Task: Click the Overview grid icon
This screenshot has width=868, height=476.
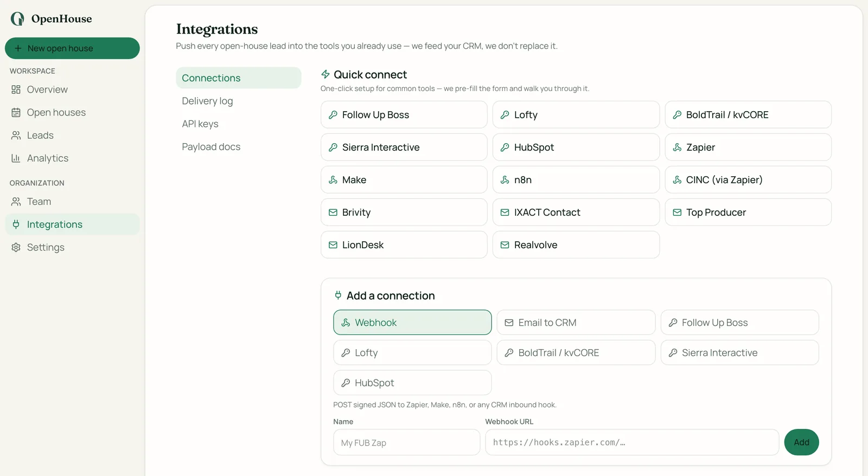Action: 16,89
